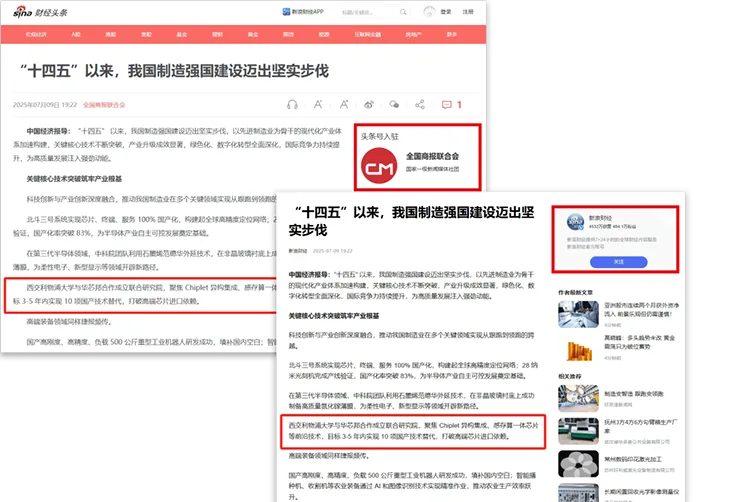Open the 长顺闻震 recommendation link at bottom
Image resolution: width=750 pixels, height=502 pixels.
pos(641,492)
